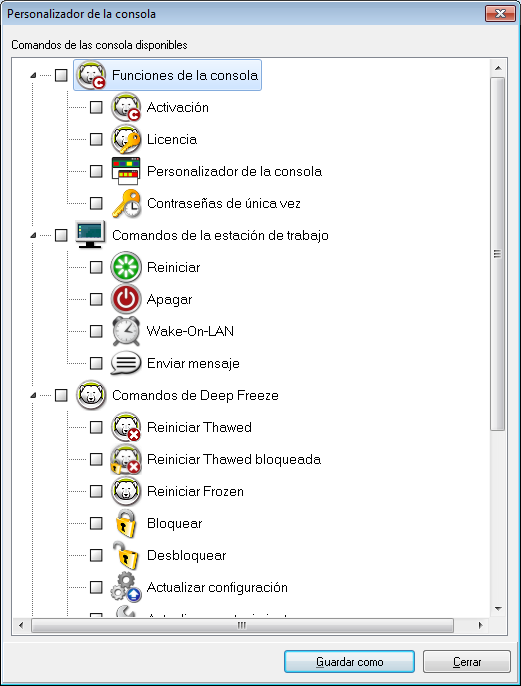Collapse Comandos de la estación de trabajo
Screen dimensions: 521x686
coord(33,235)
